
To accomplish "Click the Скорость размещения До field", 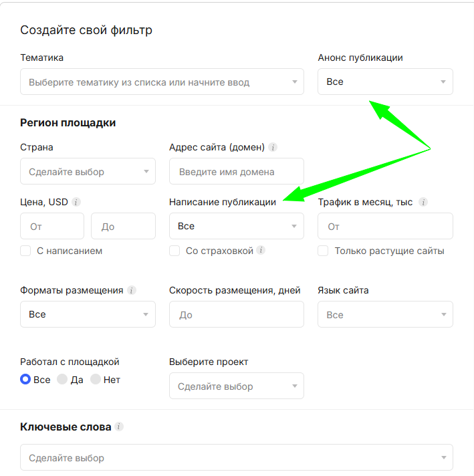I will click(x=236, y=314).
